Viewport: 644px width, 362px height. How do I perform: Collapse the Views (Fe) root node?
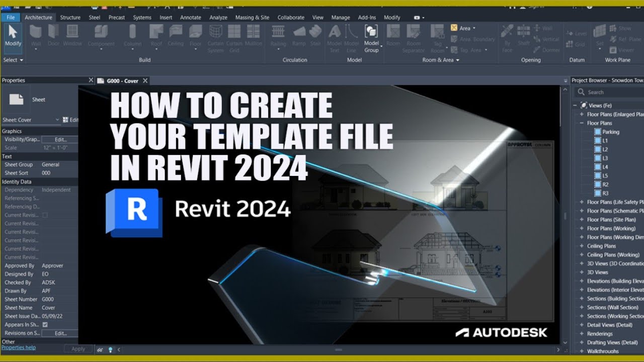pyautogui.click(x=576, y=105)
